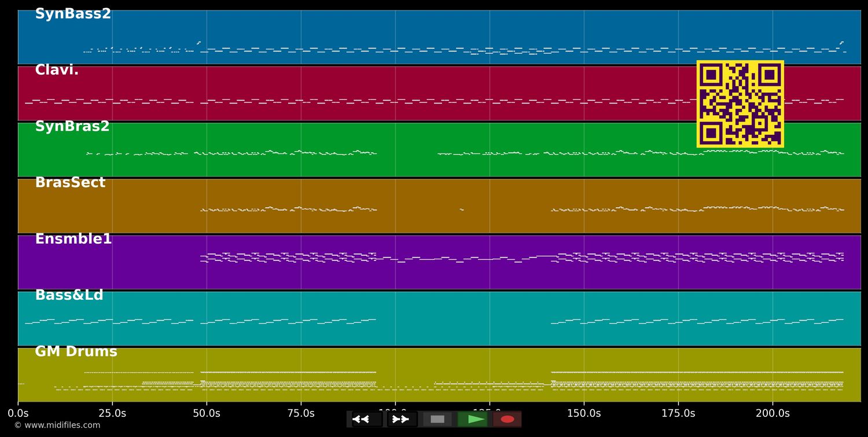
Task: Click the grey square inside the Stop control
Action: (437, 419)
